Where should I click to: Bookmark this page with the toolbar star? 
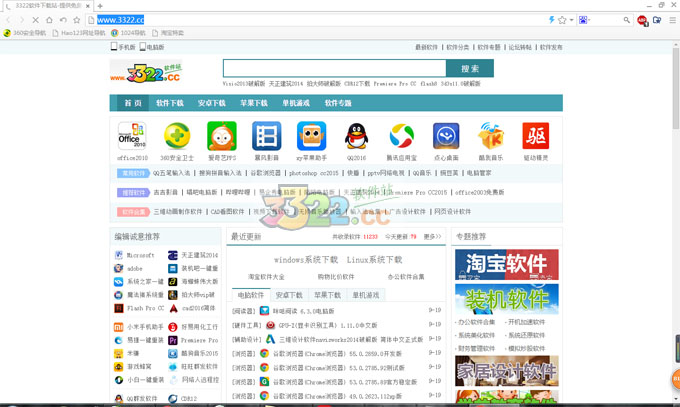pyautogui.click(x=77, y=20)
